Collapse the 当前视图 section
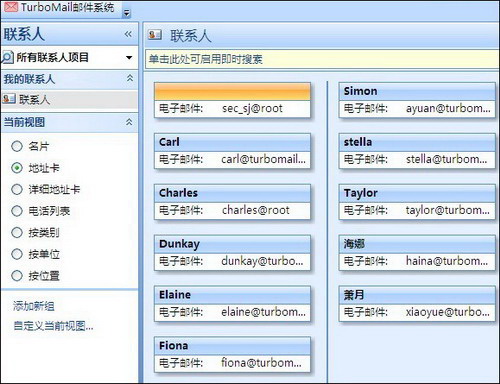Image resolution: width=500 pixels, height=384 pixels. [129, 122]
